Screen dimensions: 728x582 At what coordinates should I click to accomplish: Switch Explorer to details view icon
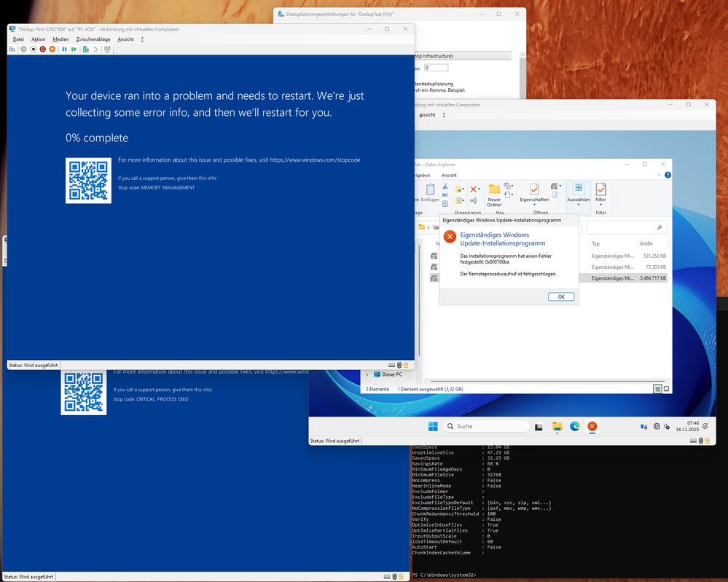657,389
